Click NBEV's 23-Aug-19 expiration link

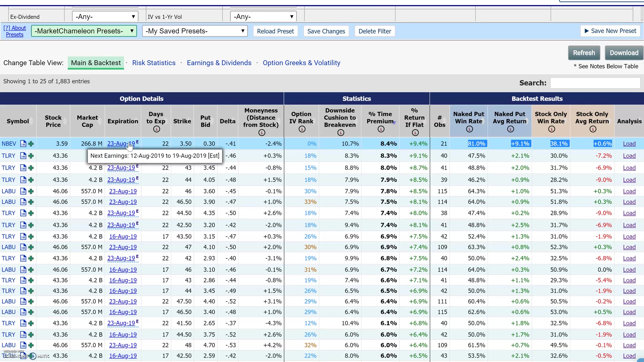[x=121, y=144]
